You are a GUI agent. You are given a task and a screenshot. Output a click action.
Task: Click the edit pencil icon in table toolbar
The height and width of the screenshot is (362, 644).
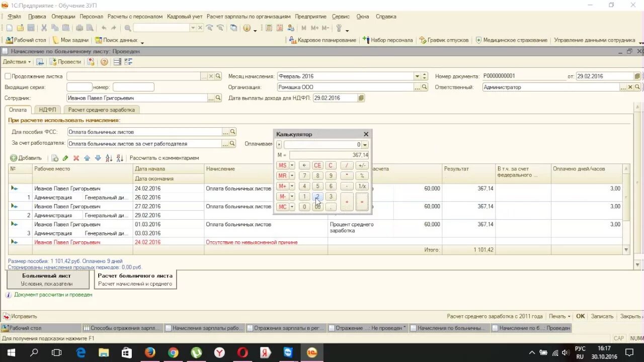coord(65,158)
